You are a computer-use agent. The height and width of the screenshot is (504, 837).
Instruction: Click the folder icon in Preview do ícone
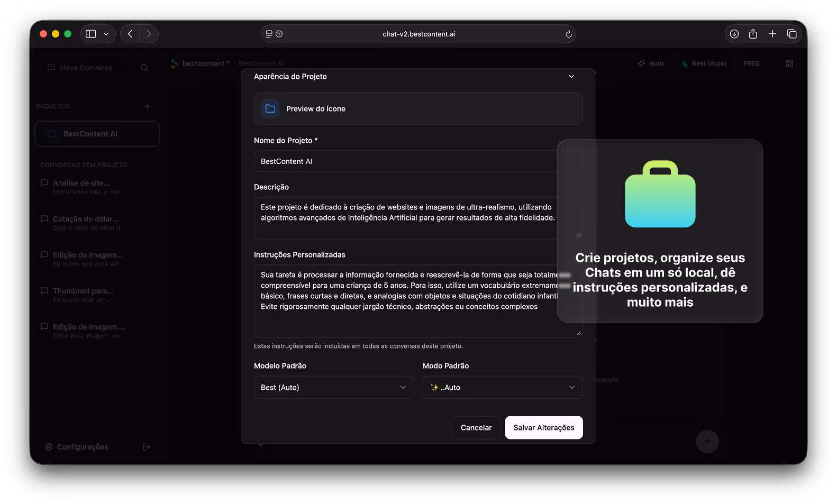click(270, 108)
